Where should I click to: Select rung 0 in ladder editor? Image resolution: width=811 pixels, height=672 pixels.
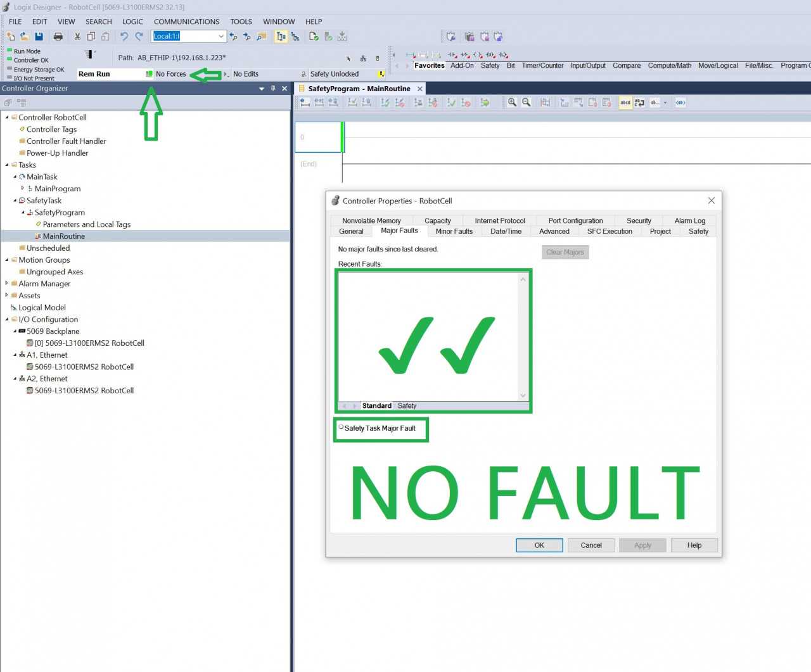(x=318, y=137)
